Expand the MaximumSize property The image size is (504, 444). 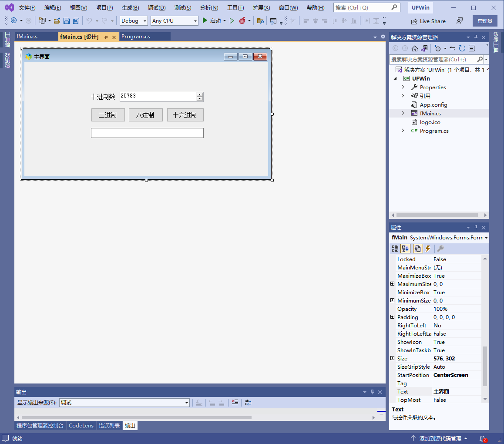click(x=393, y=283)
